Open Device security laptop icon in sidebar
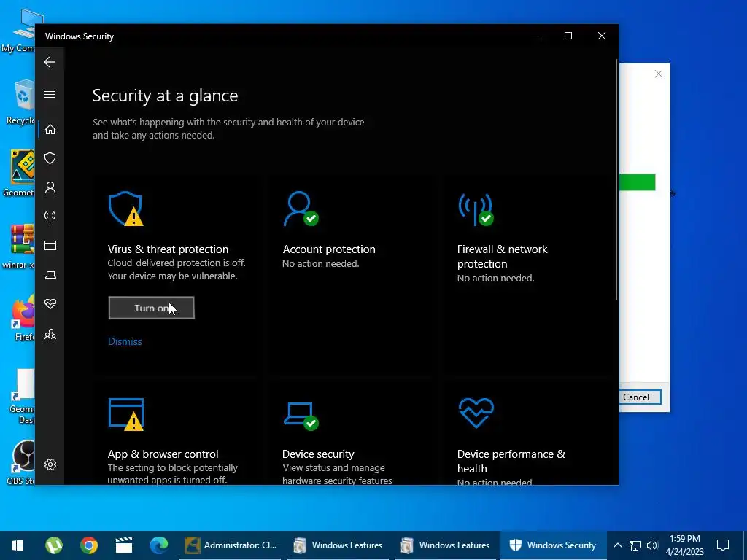The width and height of the screenshot is (747, 560). [x=50, y=275]
